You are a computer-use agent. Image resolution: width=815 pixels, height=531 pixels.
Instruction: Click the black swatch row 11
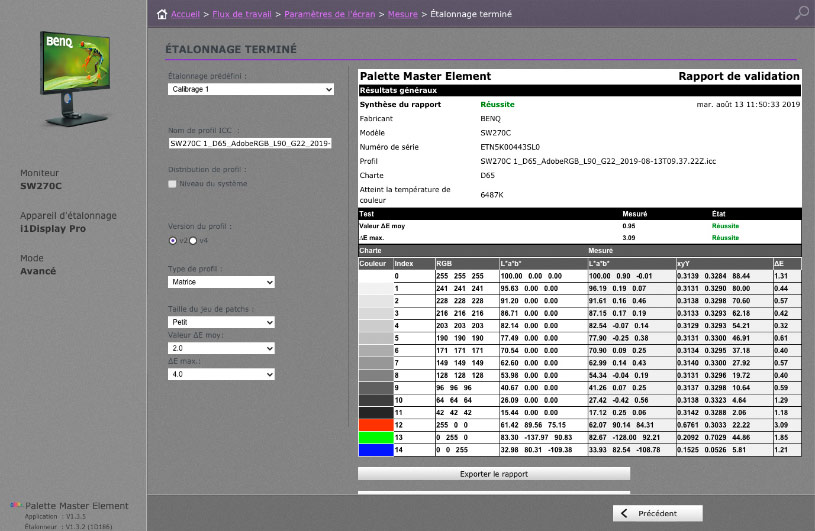[x=376, y=413]
